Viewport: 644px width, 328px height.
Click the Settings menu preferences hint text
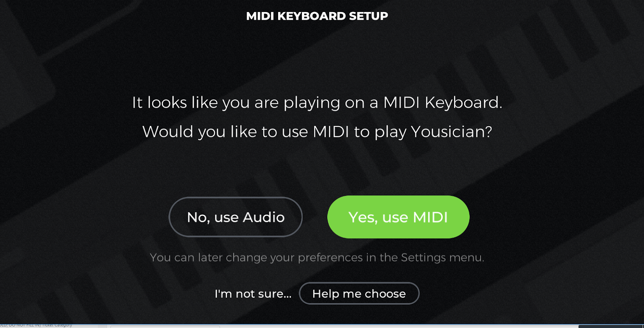click(x=317, y=257)
